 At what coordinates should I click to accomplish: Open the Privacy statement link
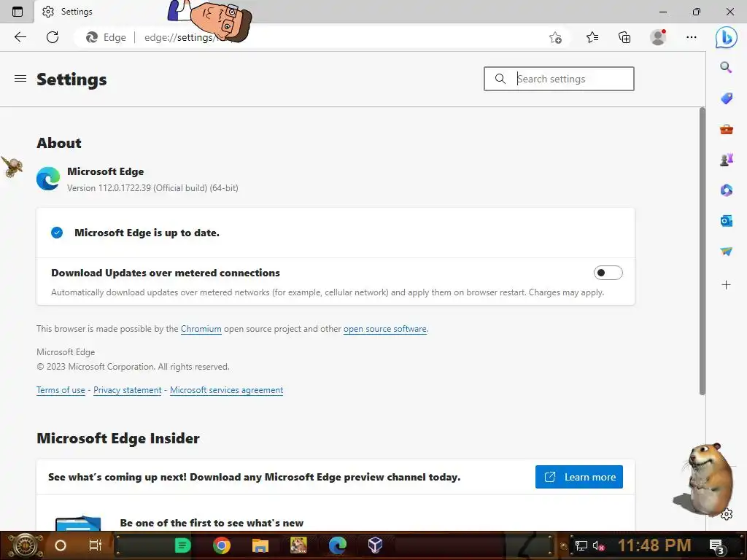[x=127, y=390]
